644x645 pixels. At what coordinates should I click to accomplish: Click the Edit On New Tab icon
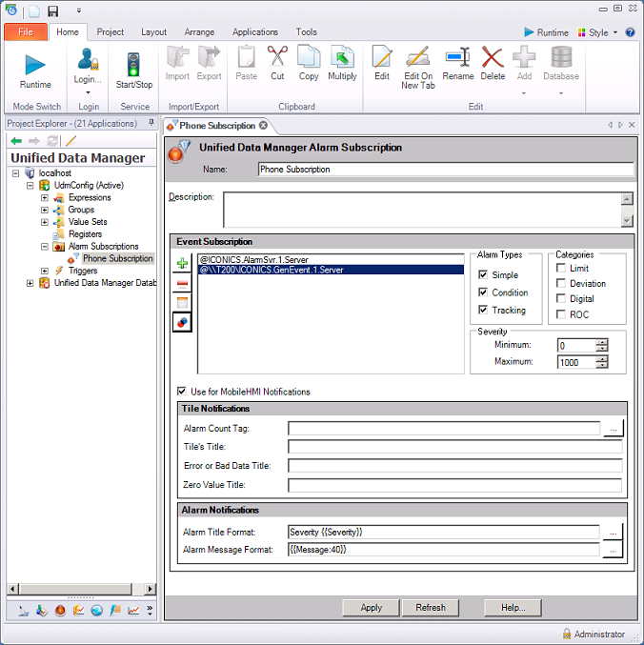[417, 57]
